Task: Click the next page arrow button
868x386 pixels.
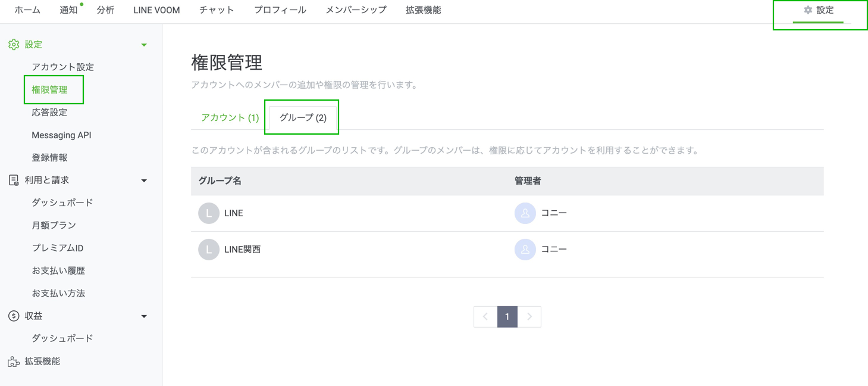Action: (x=529, y=317)
